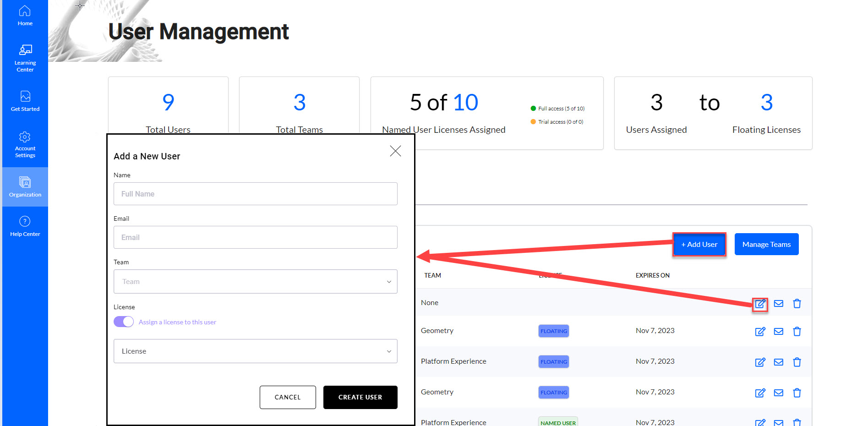This screenshot has height=426, width=868.
Task: Open Get Started in the sidebar
Action: (25, 101)
